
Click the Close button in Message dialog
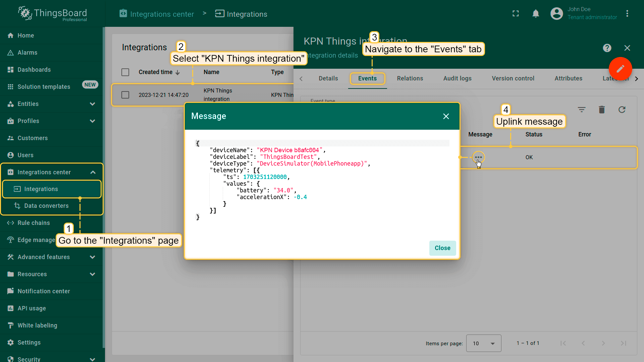click(442, 248)
